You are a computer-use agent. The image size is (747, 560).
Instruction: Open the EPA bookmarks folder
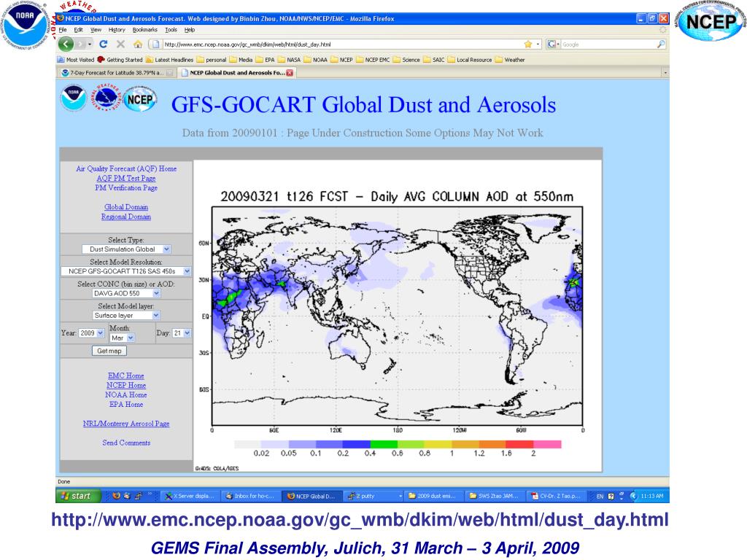pyautogui.click(x=266, y=60)
